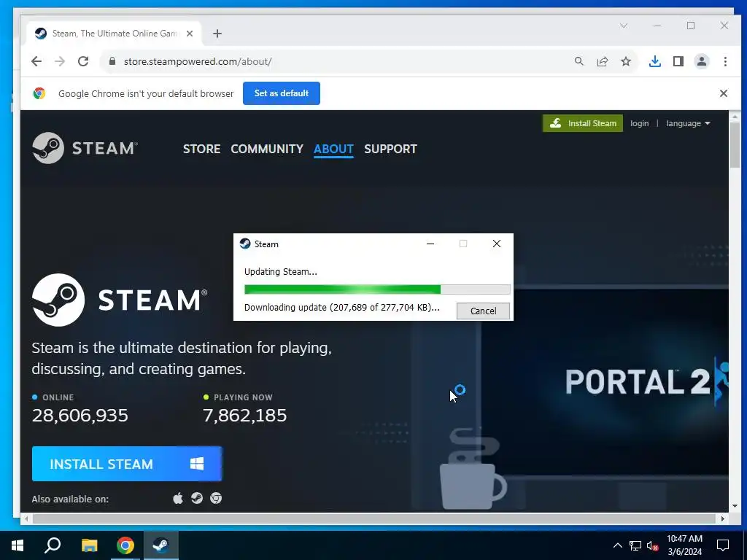This screenshot has width=747, height=560.
Task: Click the Portal 2 promo image
Action: 605,381
